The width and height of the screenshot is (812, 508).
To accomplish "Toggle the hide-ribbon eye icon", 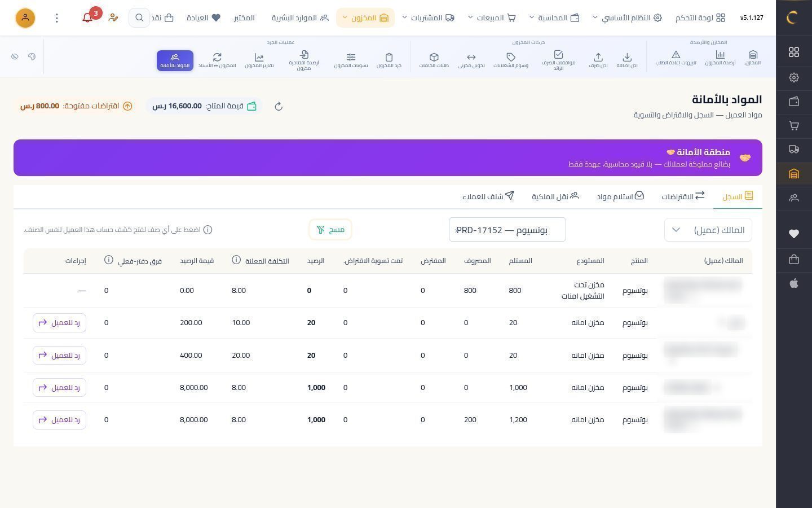I will [15, 56].
